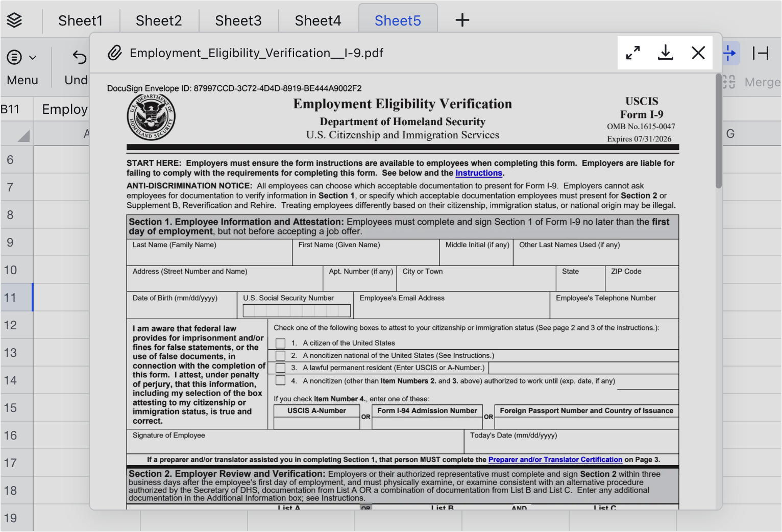Viewport: 782px width, 532px height.
Task: Click the 'Menu' label
Action: tap(22, 80)
